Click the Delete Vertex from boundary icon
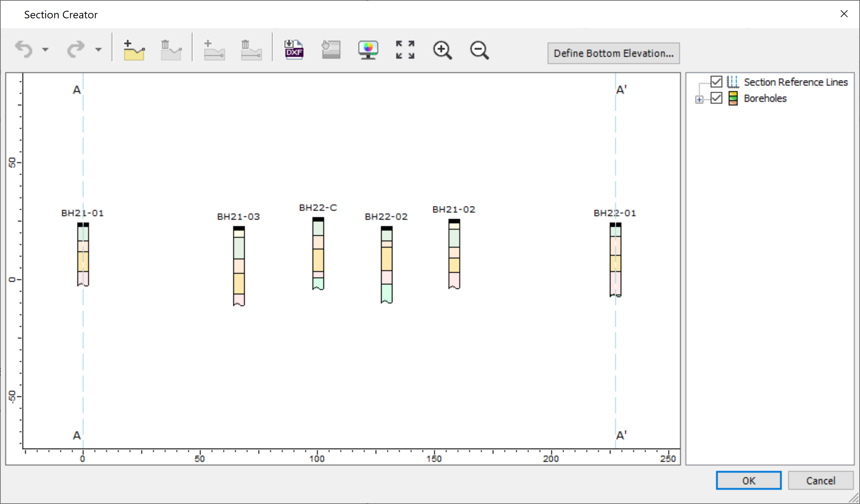 (x=251, y=50)
